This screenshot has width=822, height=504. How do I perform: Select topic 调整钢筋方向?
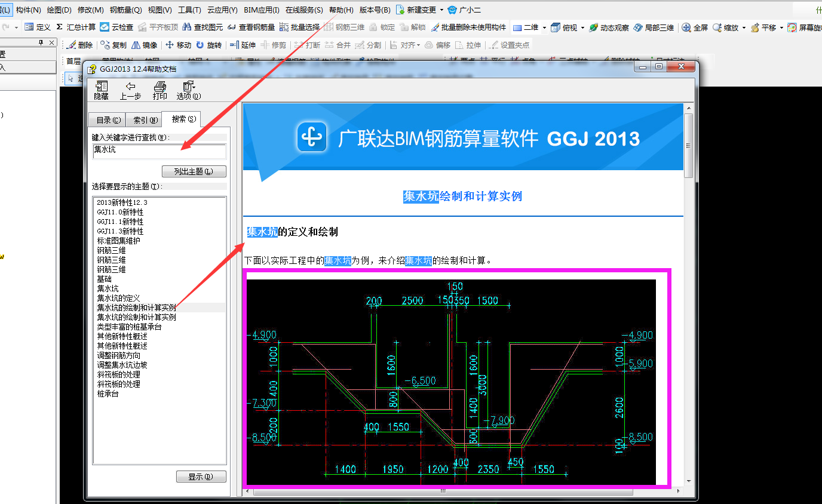[118, 355]
